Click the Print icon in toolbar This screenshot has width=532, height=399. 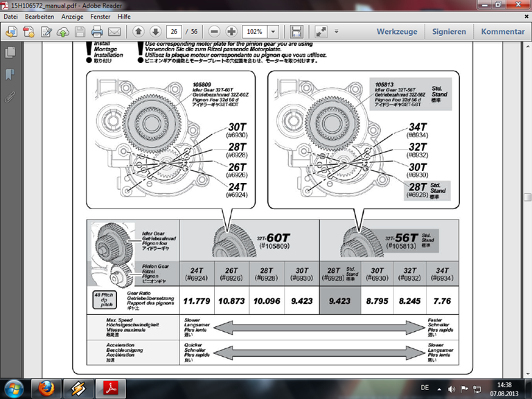pyautogui.click(x=98, y=31)
